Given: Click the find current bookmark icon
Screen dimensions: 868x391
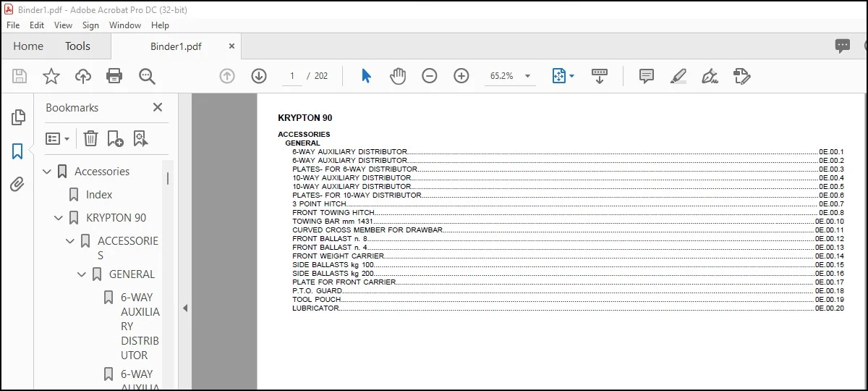Looking at the screenshot, I should [140, 138].
